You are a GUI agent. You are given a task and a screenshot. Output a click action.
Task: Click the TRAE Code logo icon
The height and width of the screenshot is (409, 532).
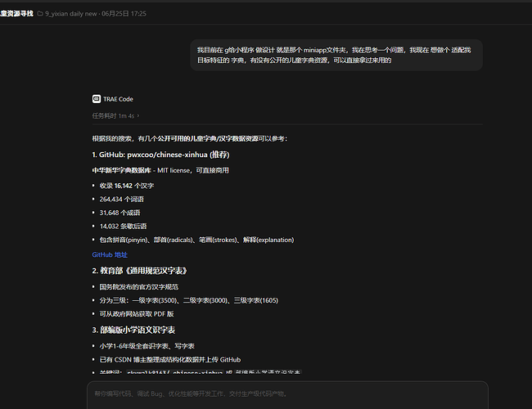point(97,99)
